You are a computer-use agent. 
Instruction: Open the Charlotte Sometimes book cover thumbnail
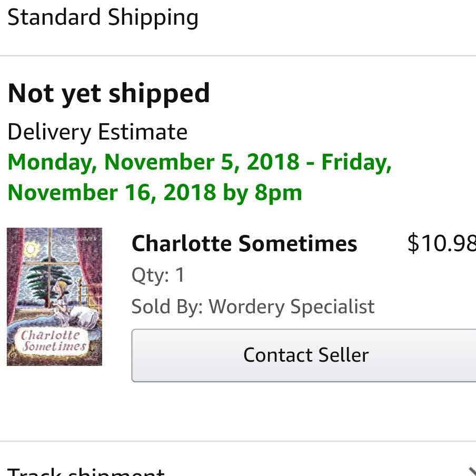coord(54,296)
